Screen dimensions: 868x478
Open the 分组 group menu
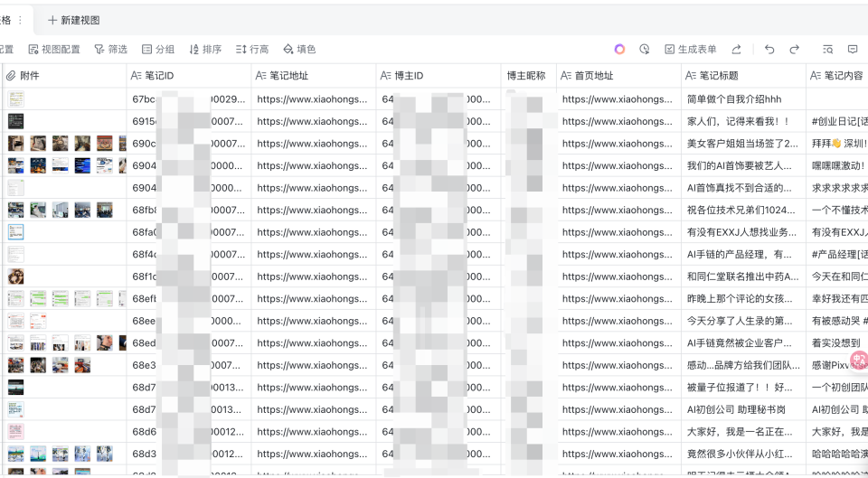tap(158, 50)
